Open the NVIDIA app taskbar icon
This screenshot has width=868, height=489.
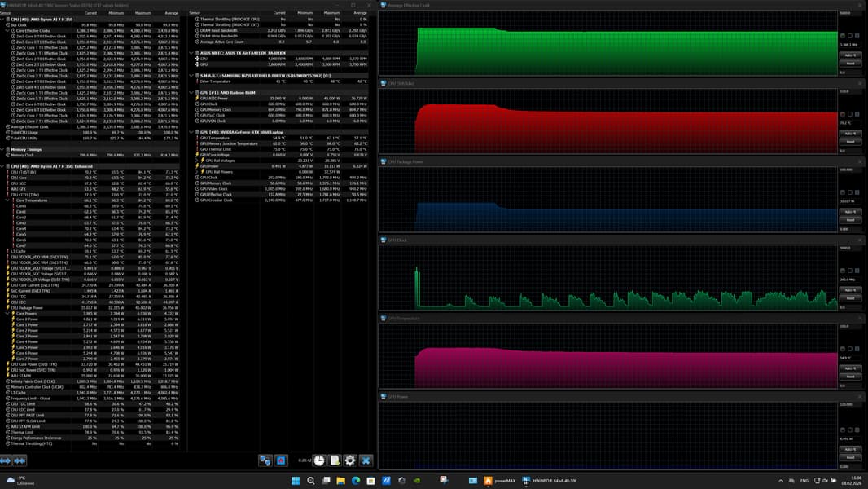pyautogui.click(x=417, y=481)
